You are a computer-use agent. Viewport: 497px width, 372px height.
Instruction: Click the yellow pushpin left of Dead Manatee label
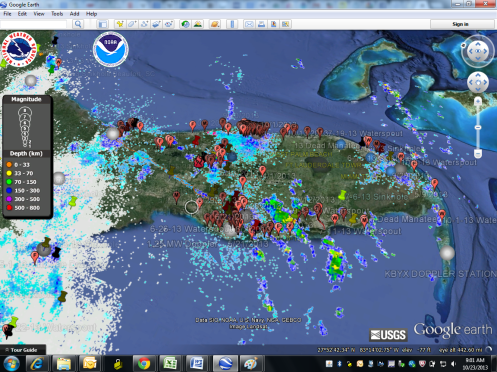point(353,218)
